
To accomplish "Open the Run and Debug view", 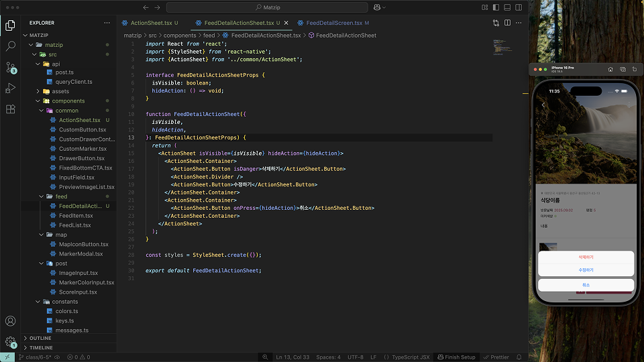I will tap(10, 88).
